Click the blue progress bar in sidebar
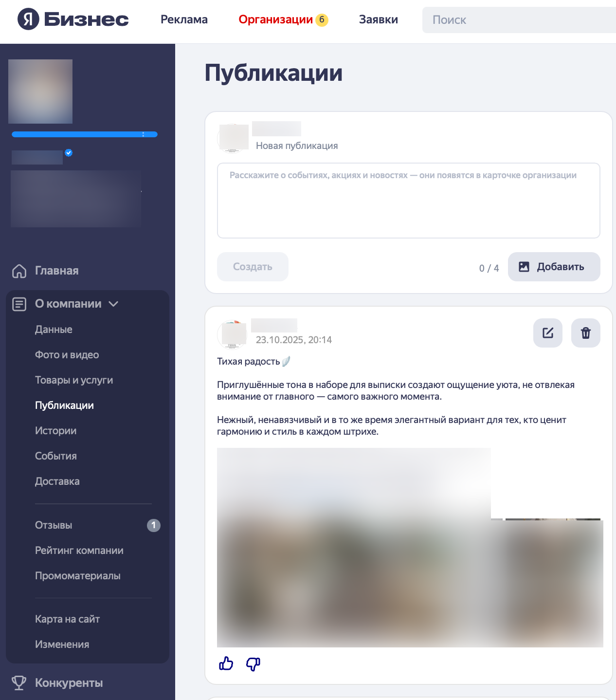The image size is (616, 700). [84, 134]
